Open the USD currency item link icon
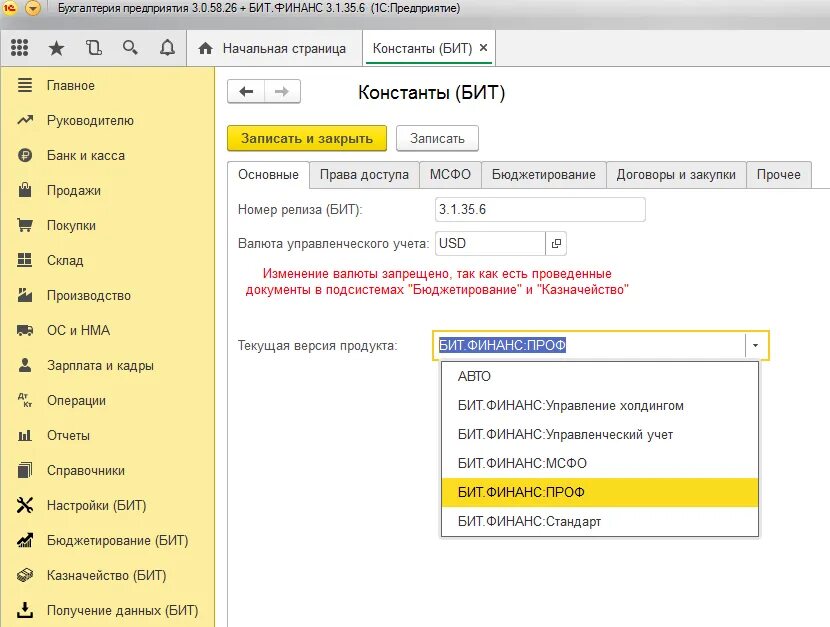 pyautogui.click(x=556, y=243)
